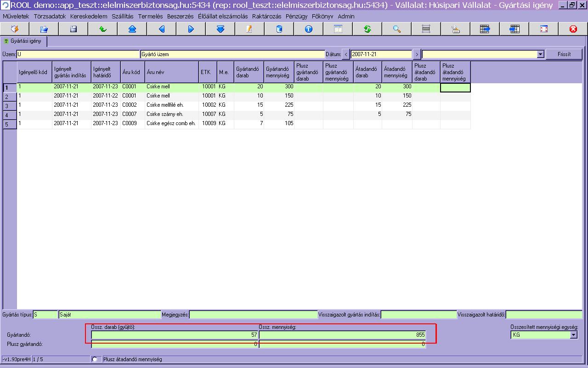Click the Frissít button
588x368 pixels.
click(564, 54)
